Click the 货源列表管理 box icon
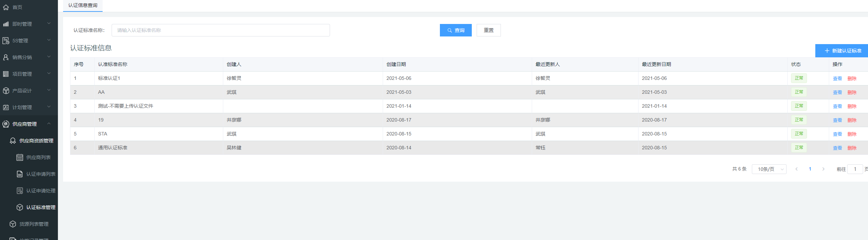This screenshot has height=240, width=868. point(13,224)
